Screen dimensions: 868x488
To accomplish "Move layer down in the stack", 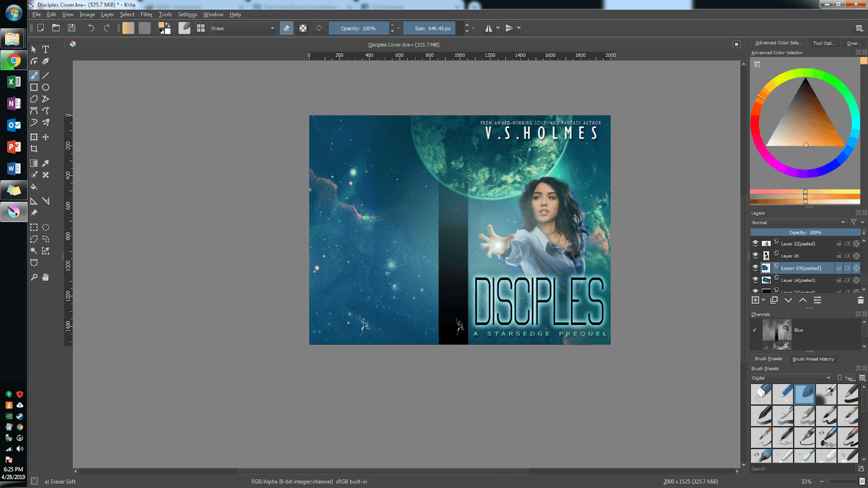I will pyautogui.click(x=788, y=300).
